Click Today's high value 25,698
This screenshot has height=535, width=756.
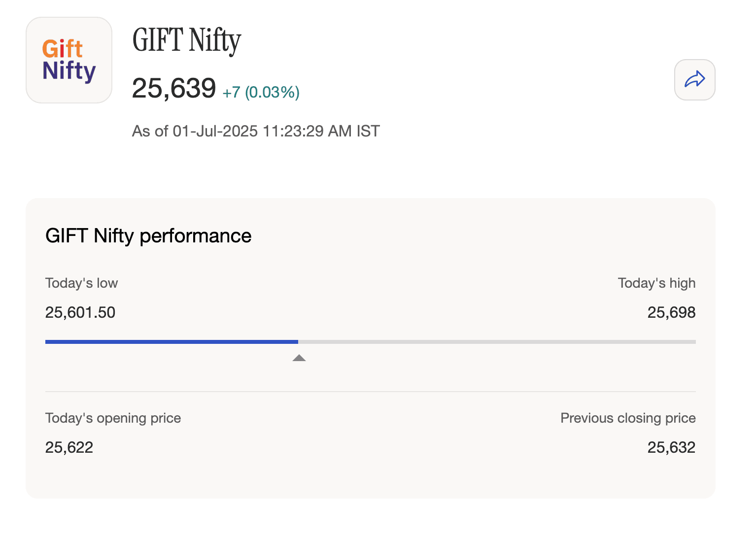pos(671,312)
